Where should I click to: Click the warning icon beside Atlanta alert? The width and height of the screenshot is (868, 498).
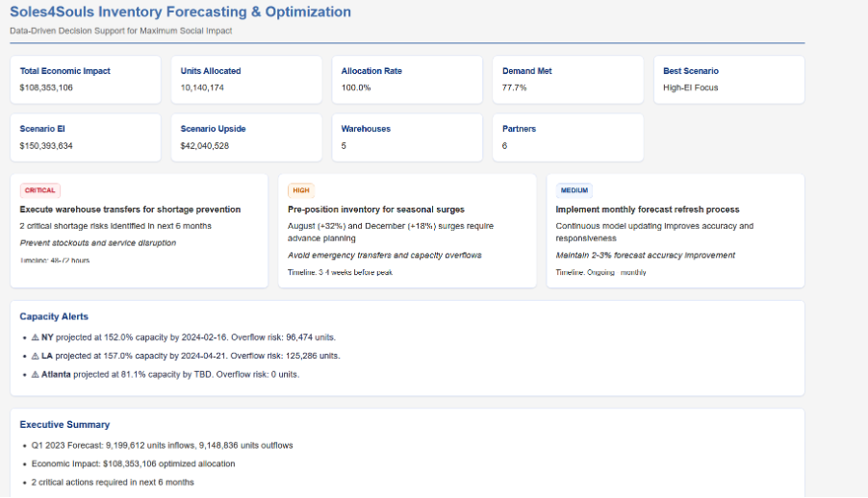pyautogui.click(x=36, y=374)
